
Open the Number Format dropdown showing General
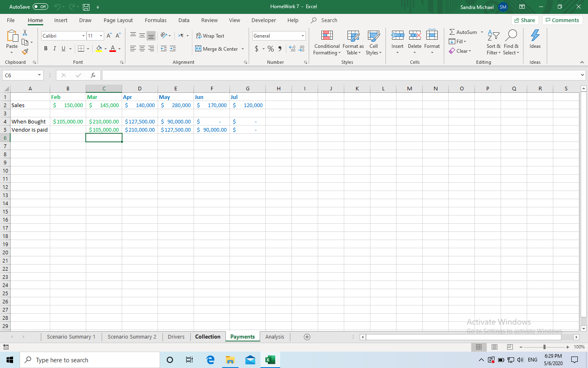click(279, 36)
